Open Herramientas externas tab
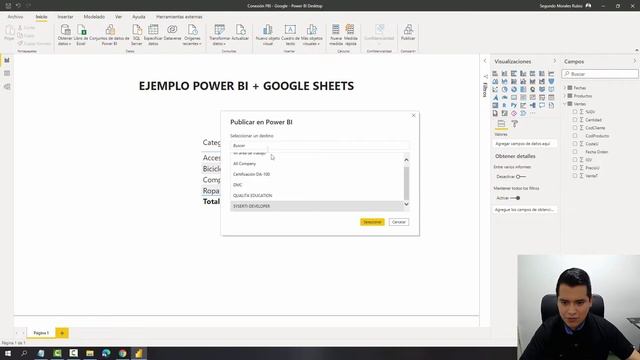Viewport: 640px width, 360px height. tap(179, 17)
